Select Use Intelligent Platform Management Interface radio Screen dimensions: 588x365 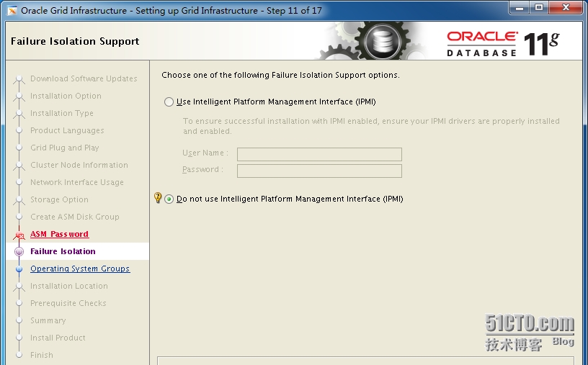169,102
